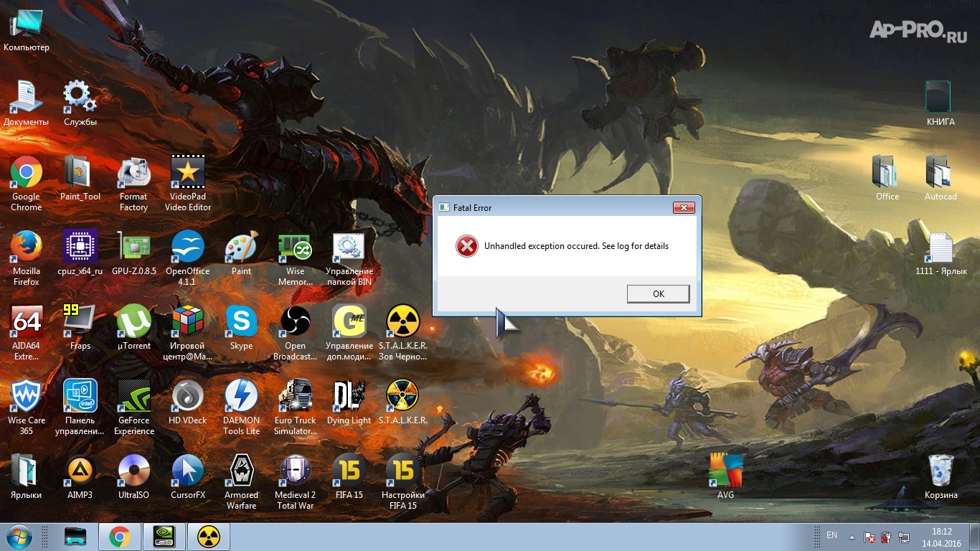This screenshot has width=980, height=551.
Task: Select the Paint palette icon
Action: (x=242, y=254)
